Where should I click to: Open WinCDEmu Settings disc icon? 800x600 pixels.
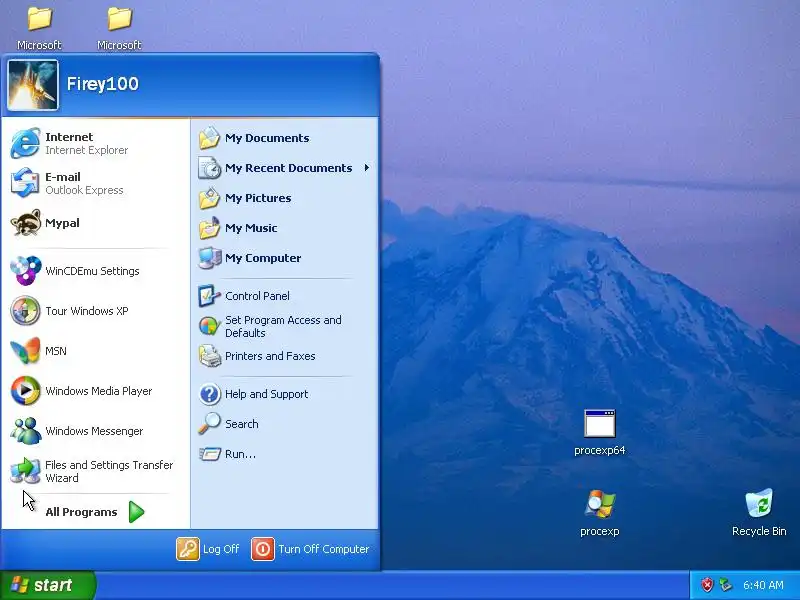tap(25, 271)
